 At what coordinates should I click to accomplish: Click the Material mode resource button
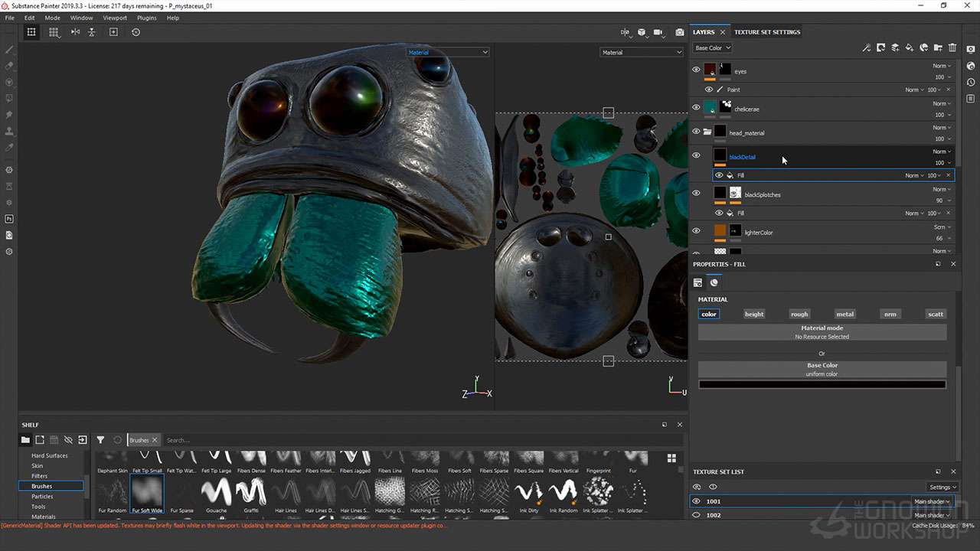pyautogui.click(x=822, y=332)
